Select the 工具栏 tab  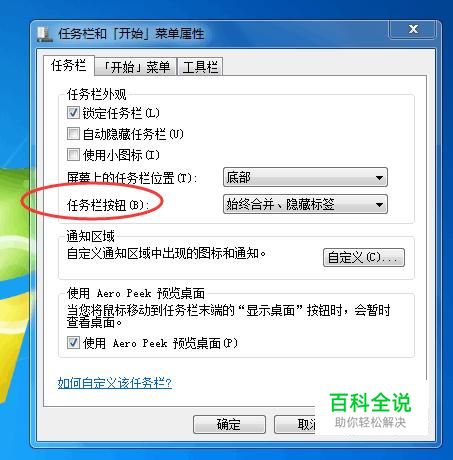(200, 67)
